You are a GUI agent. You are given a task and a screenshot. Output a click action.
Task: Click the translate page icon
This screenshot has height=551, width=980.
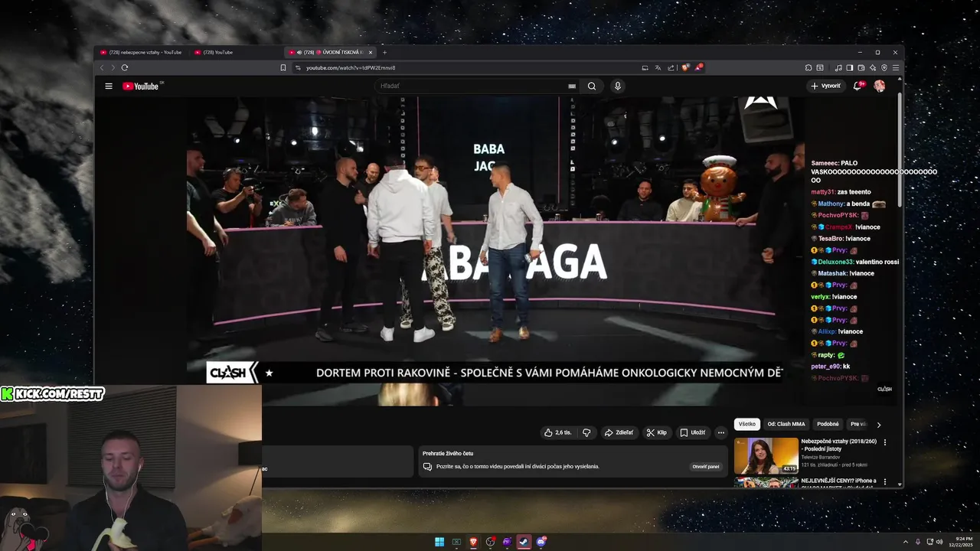click(x=658, y=67)
